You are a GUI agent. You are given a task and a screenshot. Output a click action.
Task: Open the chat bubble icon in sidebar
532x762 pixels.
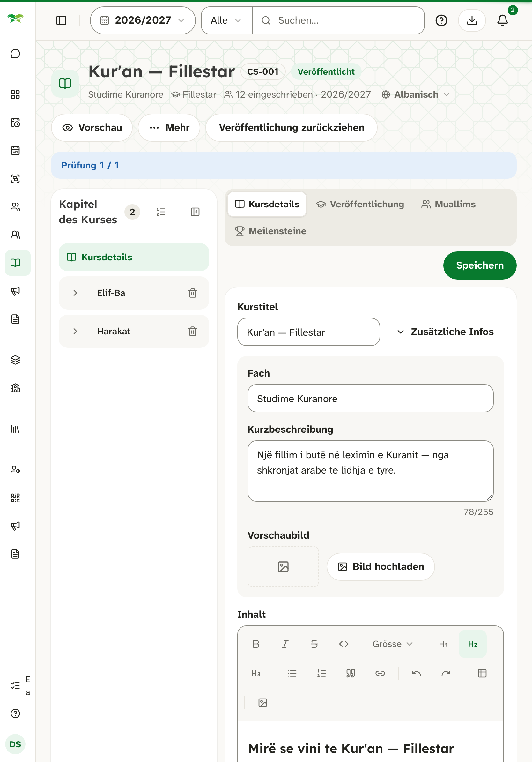[15, 54]
